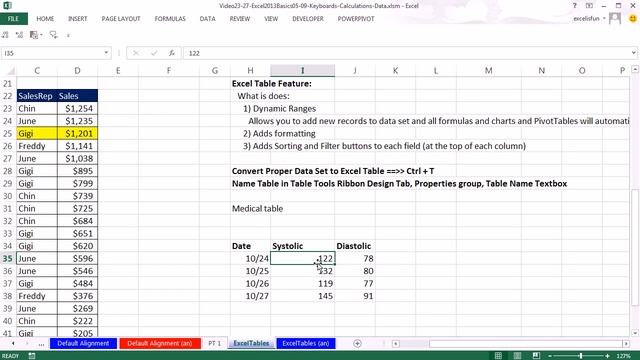Viewport: 640px width, 360px height.
Task: Click the user account avatar picture
Action: pos(615,18)
